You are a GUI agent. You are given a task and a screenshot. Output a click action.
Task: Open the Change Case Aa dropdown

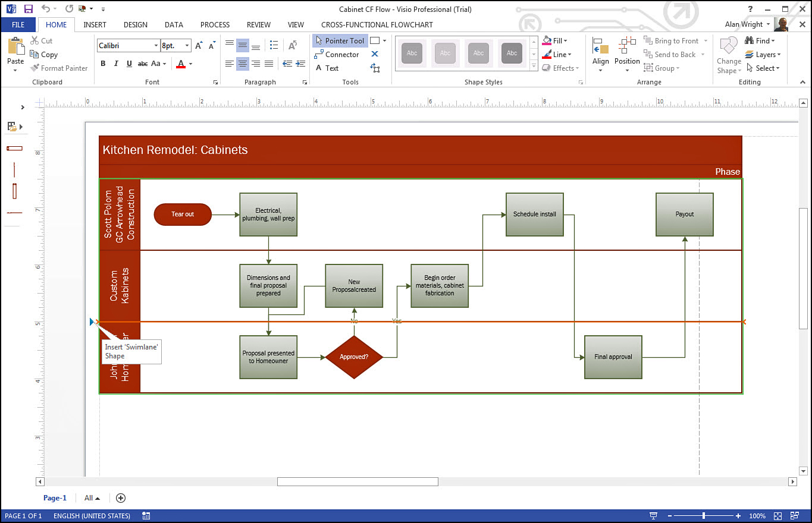(x=159, y=64)
